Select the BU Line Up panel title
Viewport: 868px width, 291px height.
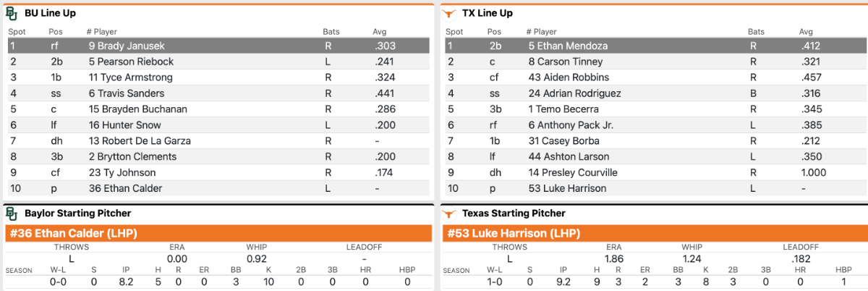tap(50, 13)
